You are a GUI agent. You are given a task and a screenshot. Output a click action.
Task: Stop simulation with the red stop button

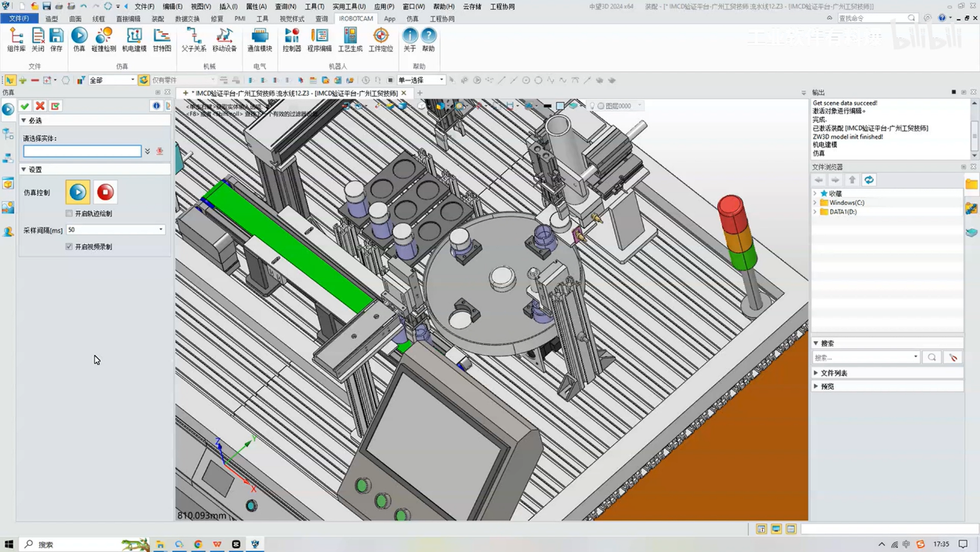(105, 192)
